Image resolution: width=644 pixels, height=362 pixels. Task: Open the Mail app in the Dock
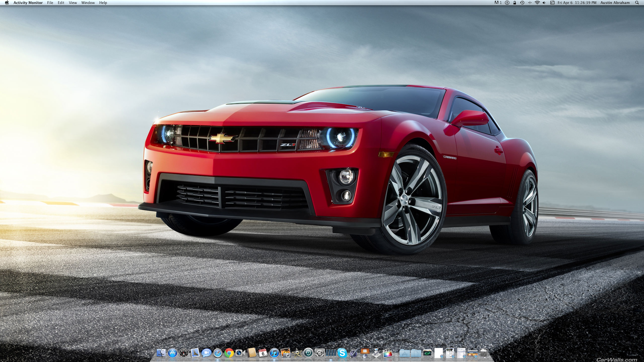tap(195, 353)
